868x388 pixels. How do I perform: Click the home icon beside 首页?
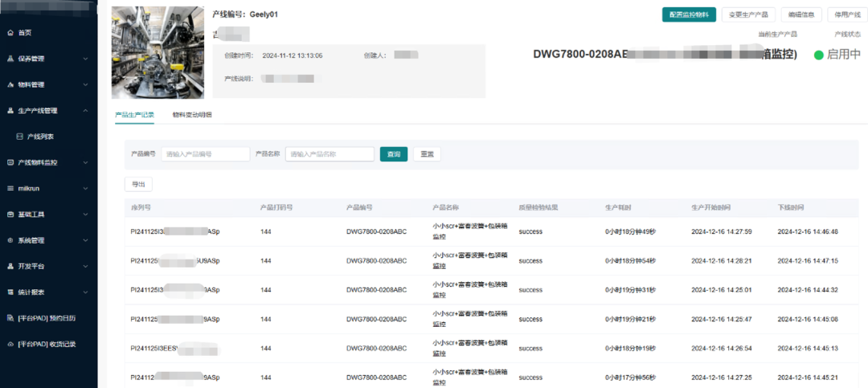[x=10, y=33]
